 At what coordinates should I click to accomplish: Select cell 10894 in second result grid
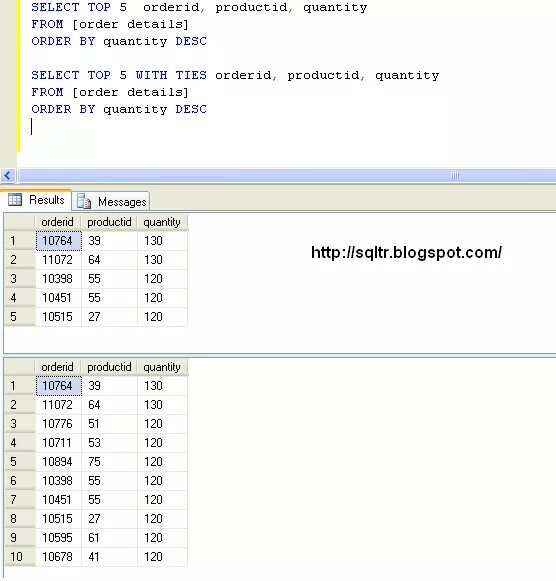(x=59, y=462)
